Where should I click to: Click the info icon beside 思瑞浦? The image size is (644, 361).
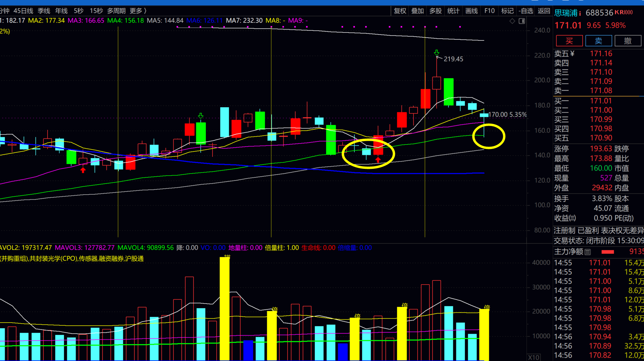click(580, 13)
